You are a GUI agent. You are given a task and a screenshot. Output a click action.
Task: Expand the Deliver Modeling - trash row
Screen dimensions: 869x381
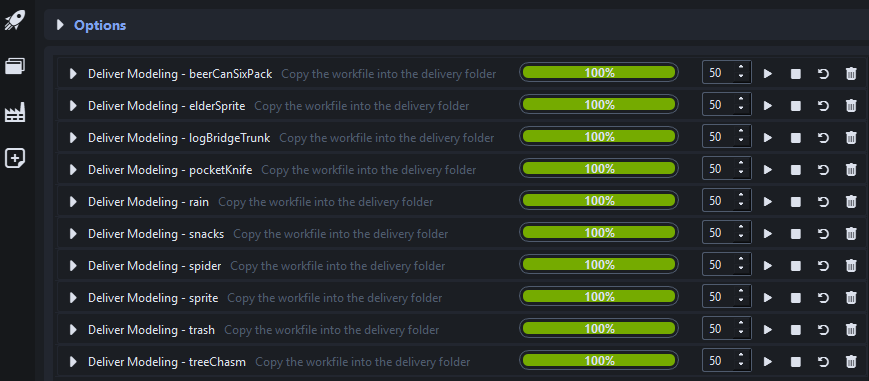pos(73,330)
